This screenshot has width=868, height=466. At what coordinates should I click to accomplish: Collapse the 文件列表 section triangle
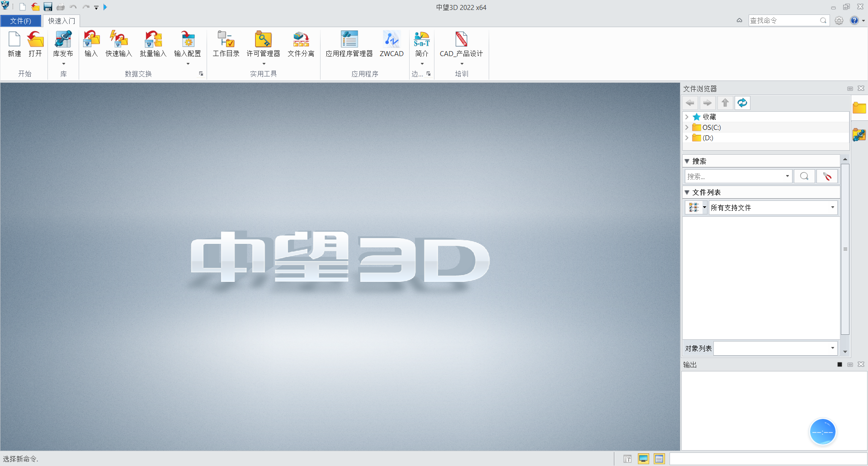click(687, 192)
